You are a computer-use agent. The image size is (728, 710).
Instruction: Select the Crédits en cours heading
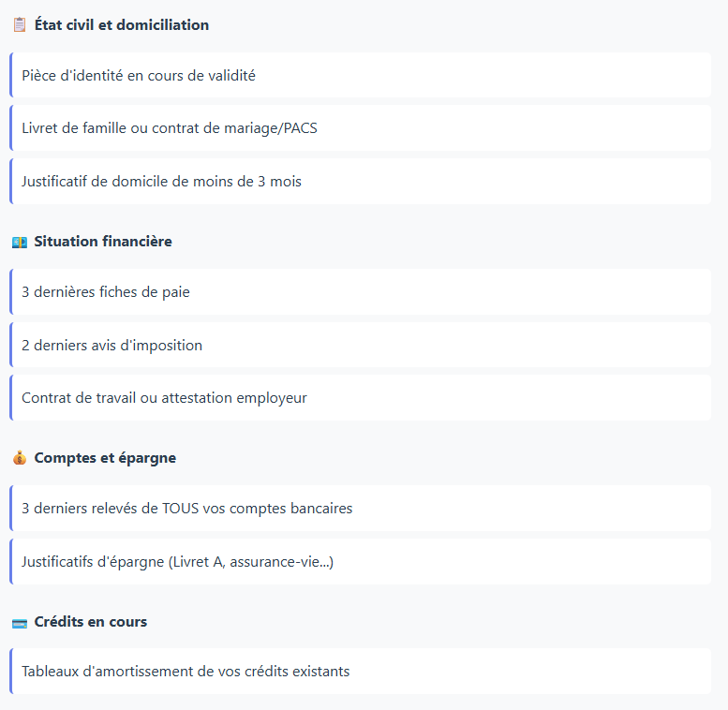(x=90, y=622)
